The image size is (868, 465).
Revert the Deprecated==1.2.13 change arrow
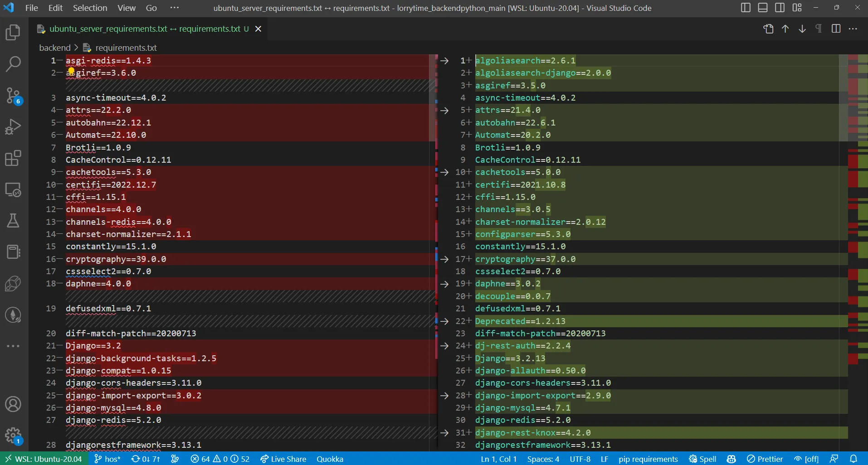[x=444, y=321]
